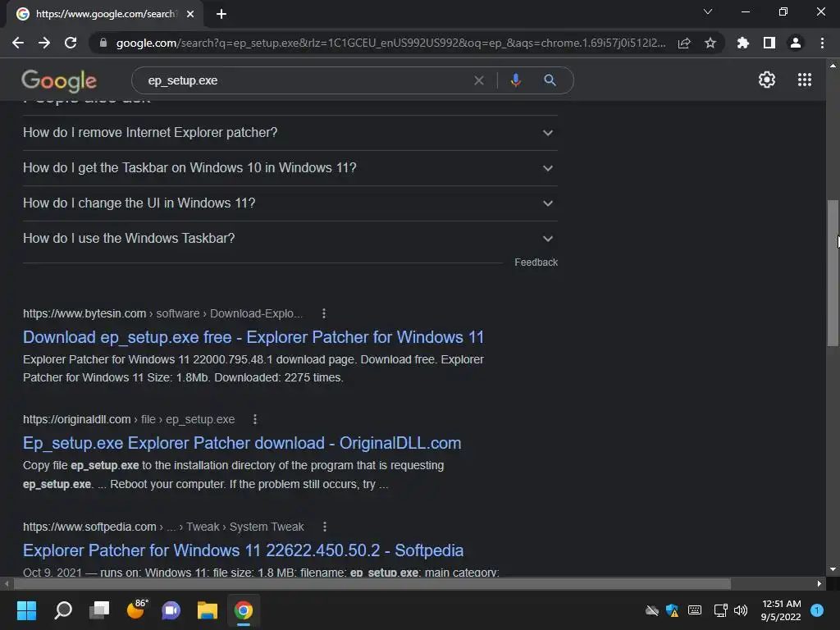Screen dimensions: 840x630
Task: Open the Chrome profile avatar
Action: pos(796,43)
